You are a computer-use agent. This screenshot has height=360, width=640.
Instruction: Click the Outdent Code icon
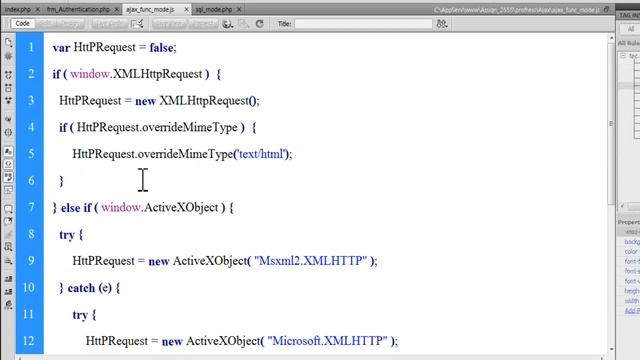coord(8,292)
